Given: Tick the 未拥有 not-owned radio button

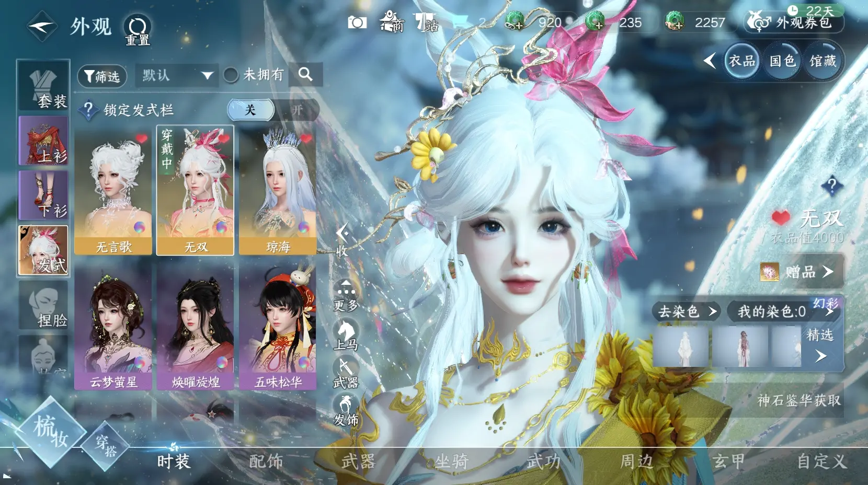Looking at the screenshot, I should tap(231, 75).
